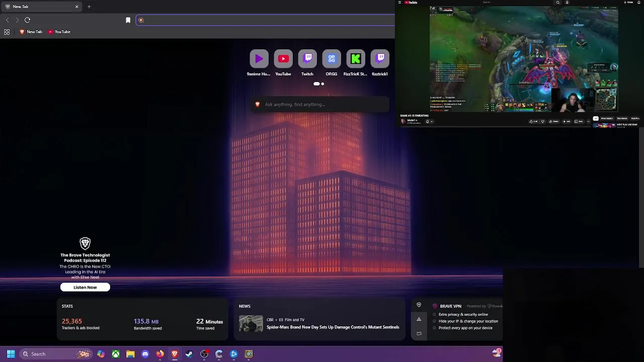Image resolution: width=644 pixels, height=362 pixels.
Task: Dislike the YouTube video
Action: tap(543, 121)
